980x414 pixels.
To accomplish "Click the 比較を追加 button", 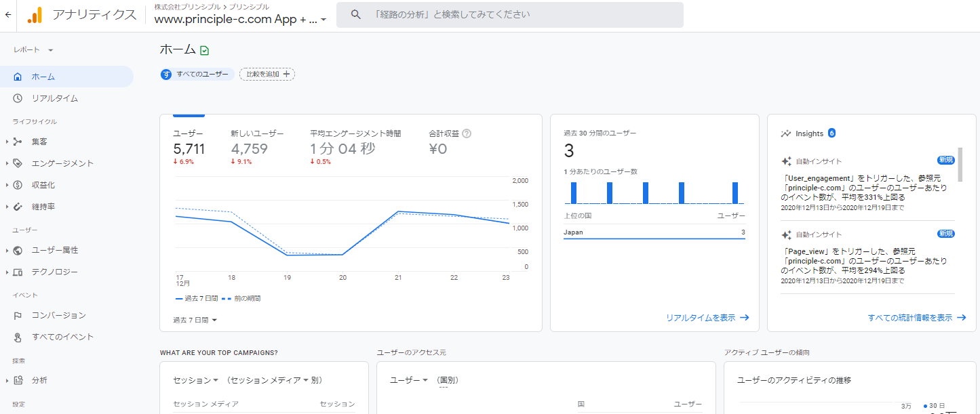I will tap(267, 74).
